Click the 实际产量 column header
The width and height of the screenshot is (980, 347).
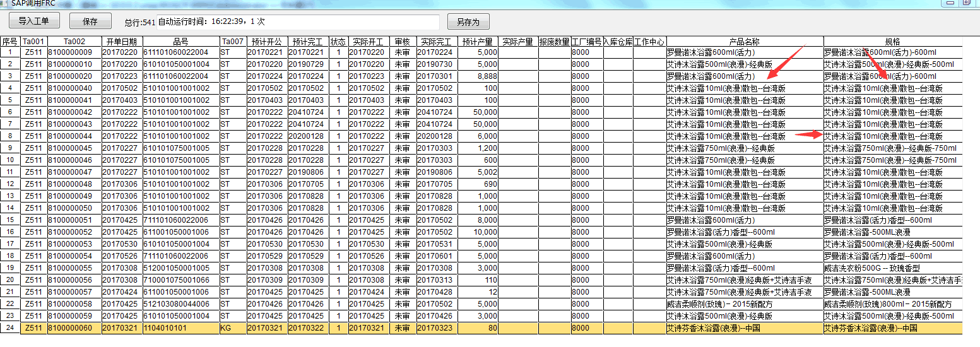(518, 42)
